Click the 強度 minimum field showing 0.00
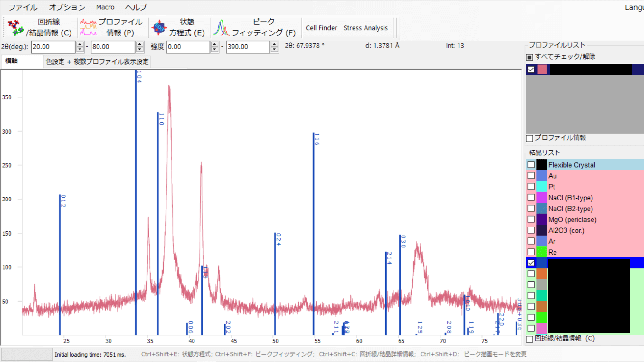The height and width of the screenshot is (362, 644). 188,47
